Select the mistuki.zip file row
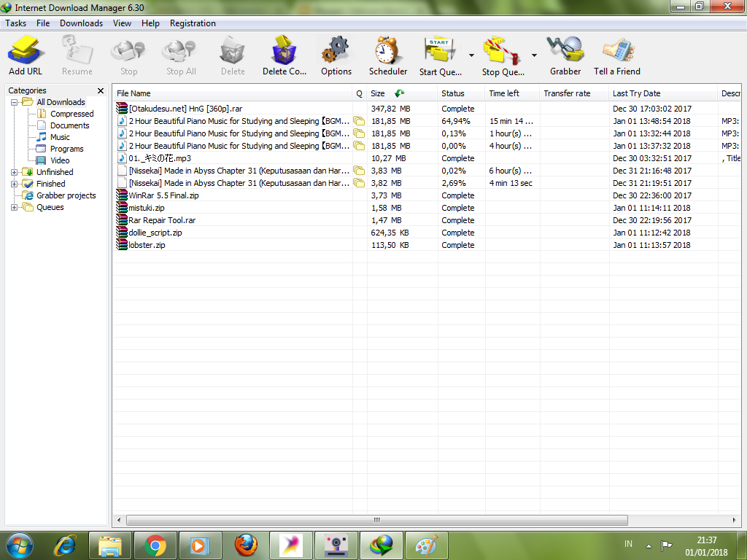The width and height of the screenshot is (747, 560). (427, 208)
